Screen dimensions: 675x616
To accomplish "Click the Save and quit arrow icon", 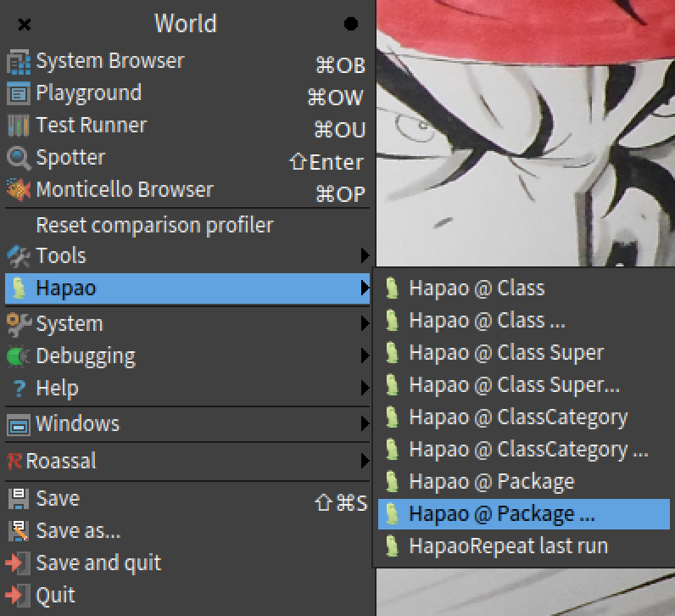I will click(x=19, y=563).
